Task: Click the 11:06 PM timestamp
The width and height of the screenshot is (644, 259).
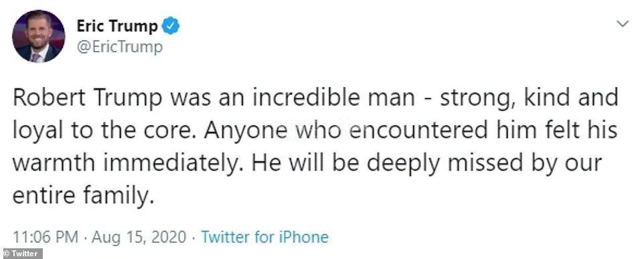Action: (x=45, y=237)
